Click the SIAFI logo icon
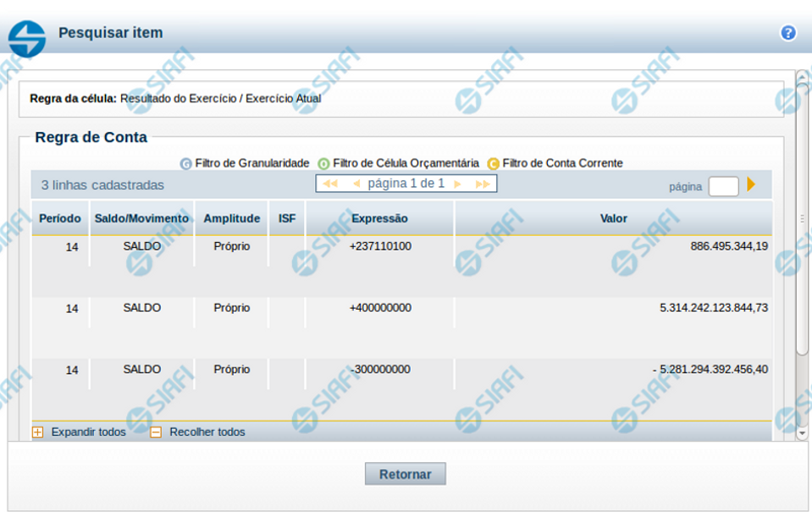Viewport: 812px width, 512px height. [x=27, y=38]
